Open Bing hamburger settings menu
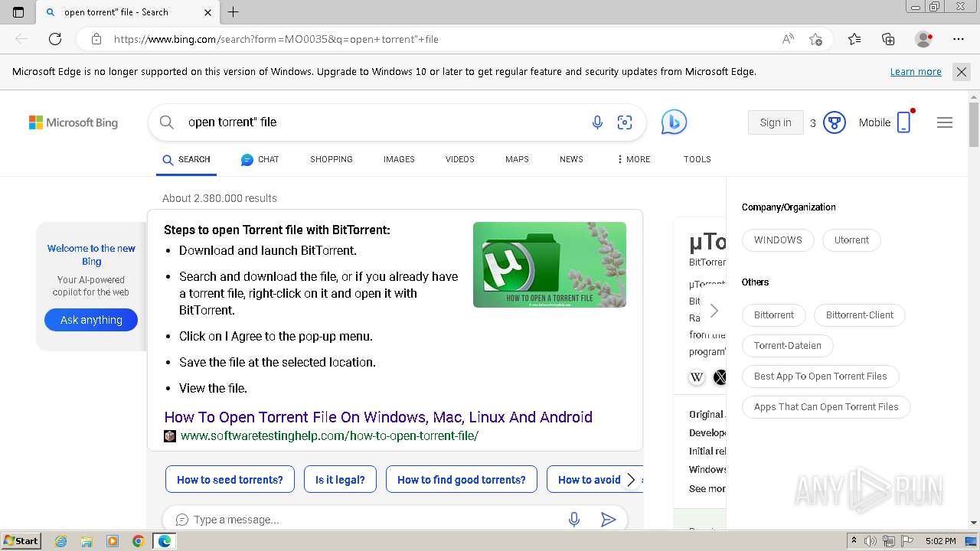The image size is (980, 551). (945, 122)
